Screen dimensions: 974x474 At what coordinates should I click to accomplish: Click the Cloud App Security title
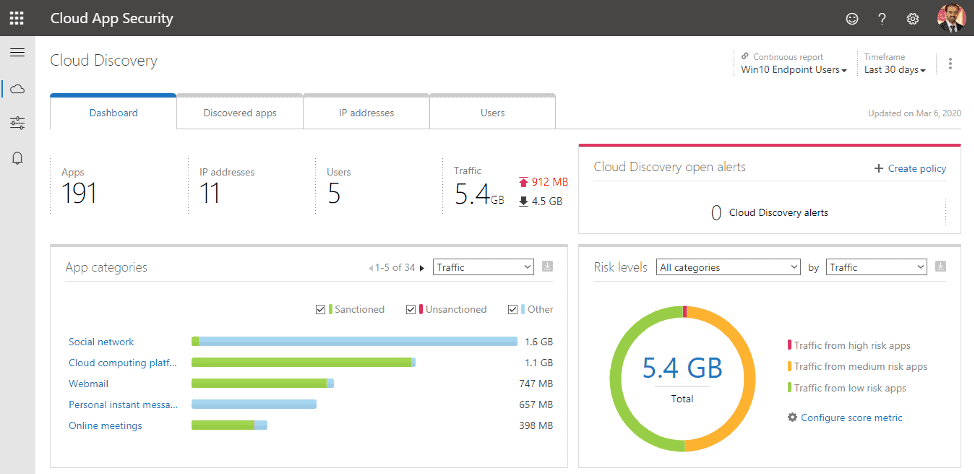pos(112,18)
